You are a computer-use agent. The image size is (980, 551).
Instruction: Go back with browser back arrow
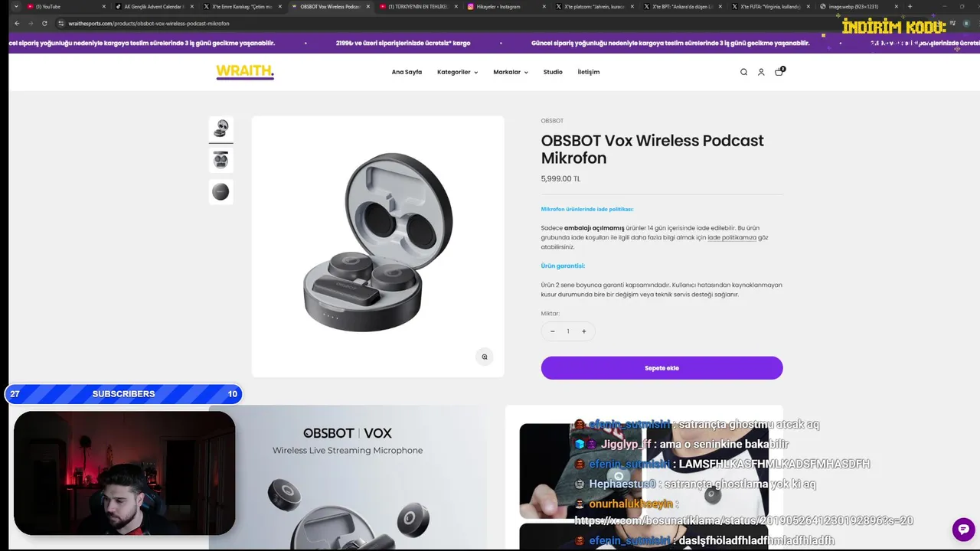point(17,23)
